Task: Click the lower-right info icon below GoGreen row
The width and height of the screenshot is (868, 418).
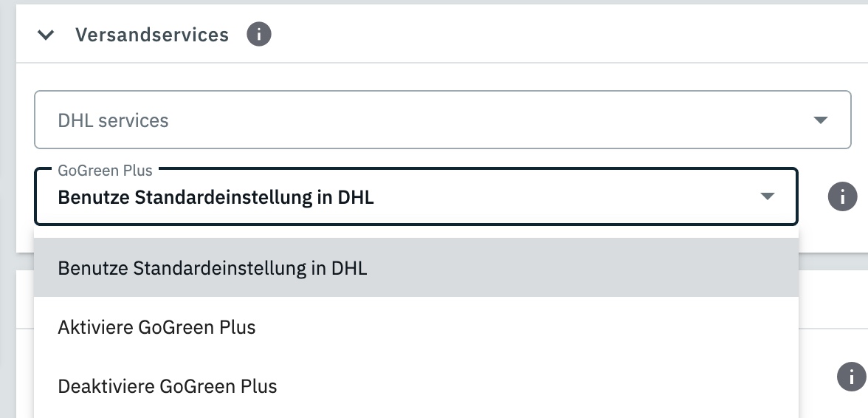Action: pyautogui.click(x=851, y=377)
